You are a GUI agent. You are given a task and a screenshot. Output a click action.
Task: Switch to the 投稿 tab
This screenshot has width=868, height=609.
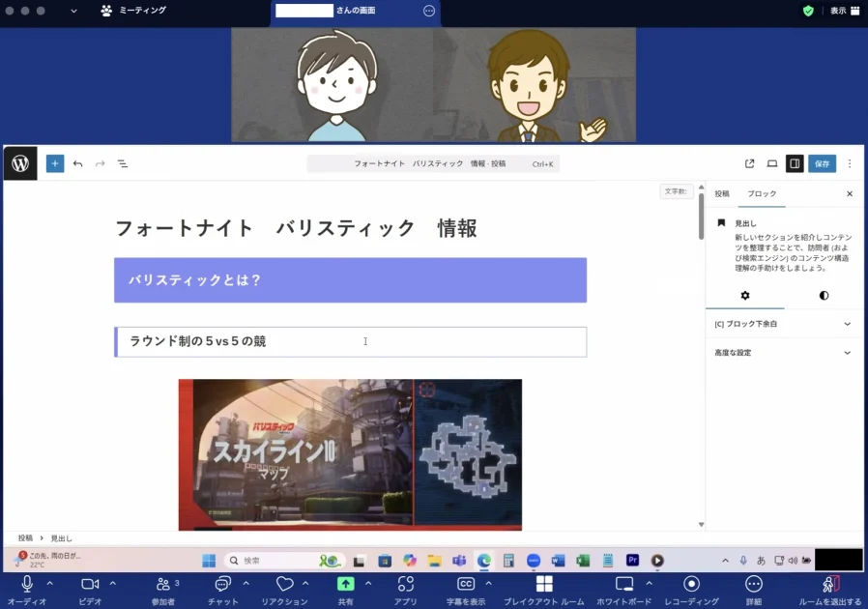722,193
